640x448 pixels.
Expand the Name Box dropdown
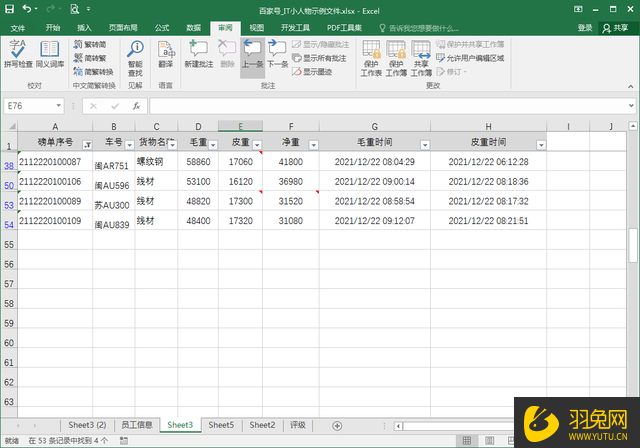click(x=58, y=106)
